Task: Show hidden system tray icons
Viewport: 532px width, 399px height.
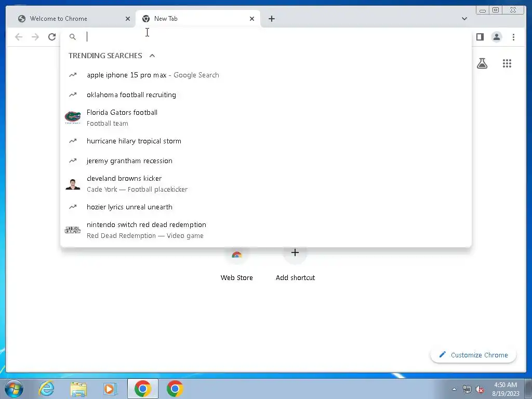Action: tap(454, 389)
